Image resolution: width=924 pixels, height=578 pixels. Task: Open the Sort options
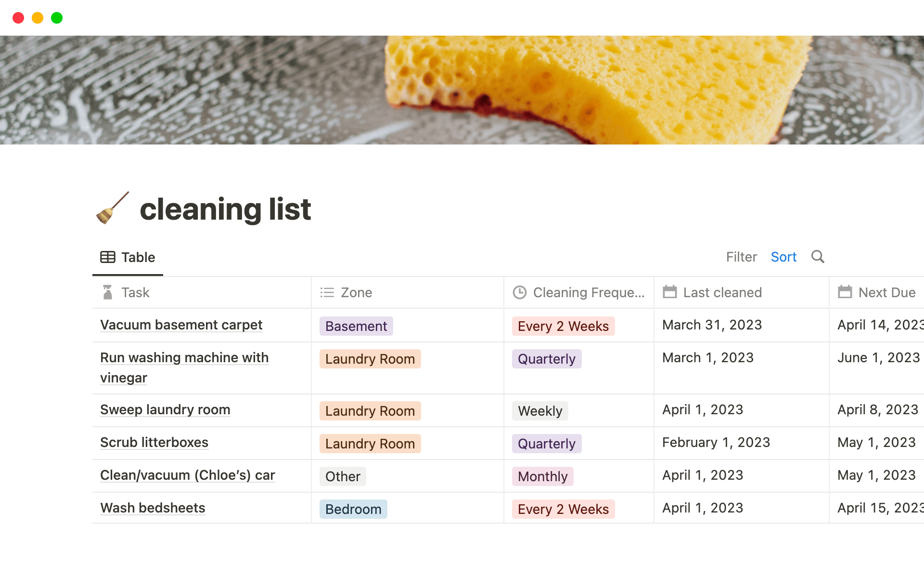pos(783,257)
